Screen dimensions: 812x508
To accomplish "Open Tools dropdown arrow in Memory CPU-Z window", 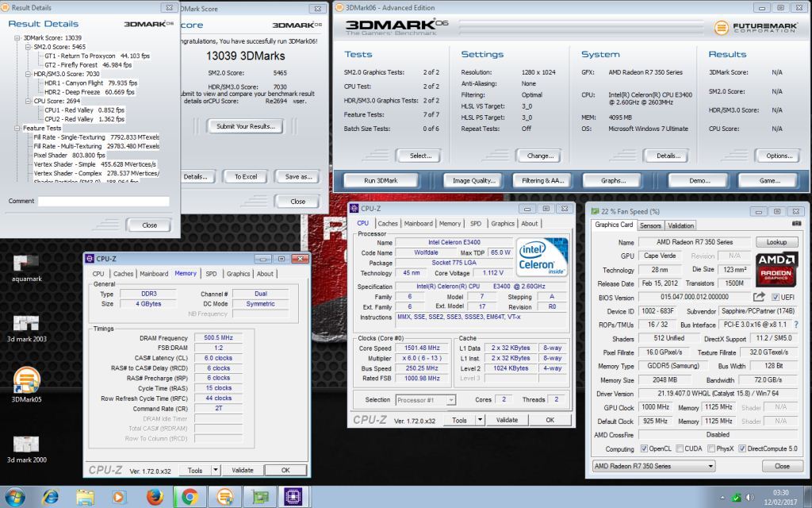I will [216, 470].
